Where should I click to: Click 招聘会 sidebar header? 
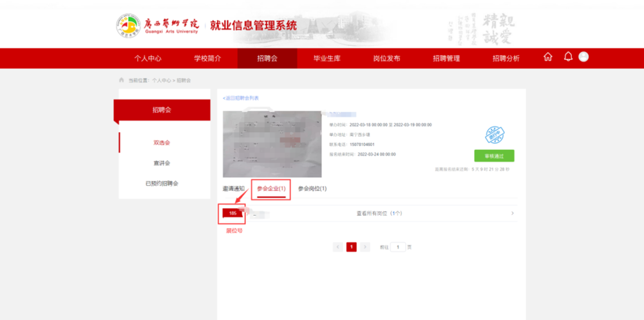point(162,109)
